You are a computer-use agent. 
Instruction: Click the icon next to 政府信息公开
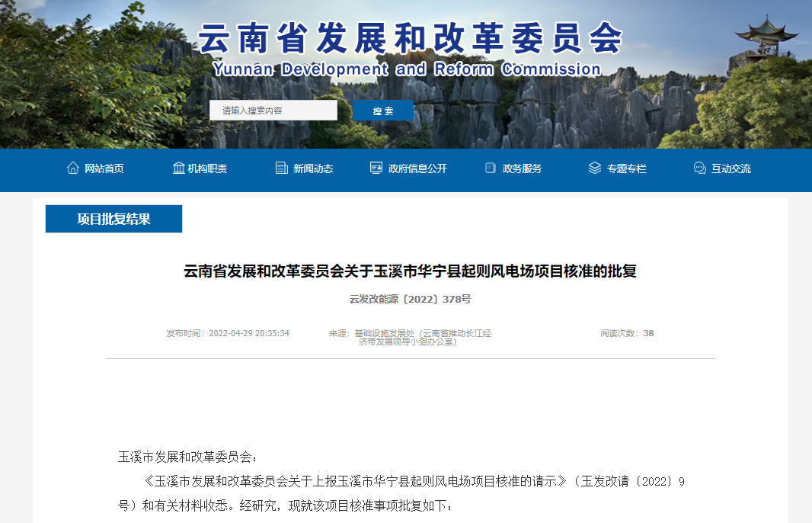375,168
